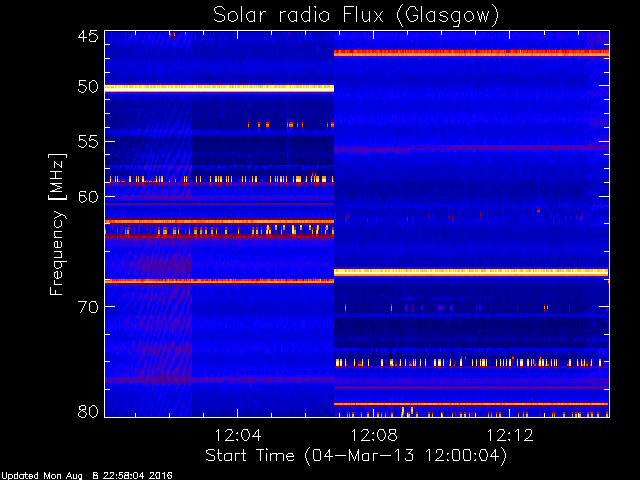Screen dimensions: 640x480
Task: Click the '12:08' time tick label
Action: click(x=374, y=435)
